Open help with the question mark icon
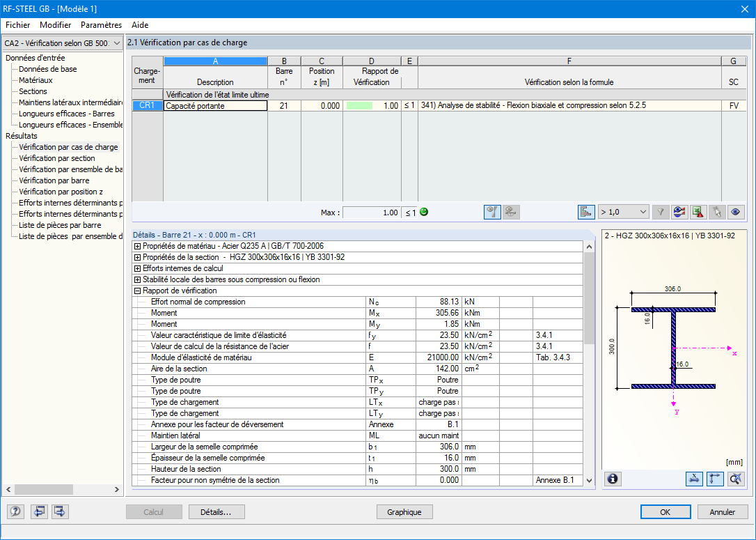 [15, 511]
